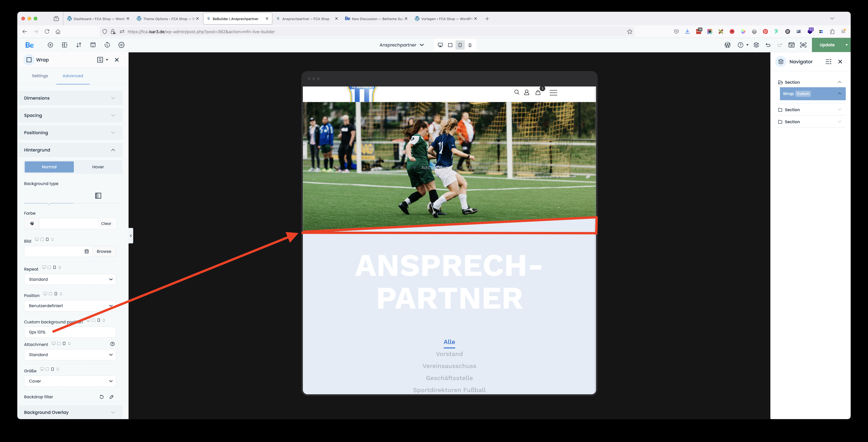The image size is (868, 442).
Task: Click the Bild dynamic data database icon
Action: (x=87, y=252)
